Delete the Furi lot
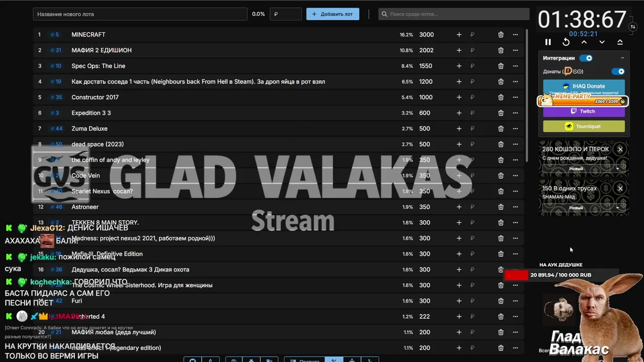This screenshot has height=362, width=644. (501, 301)
